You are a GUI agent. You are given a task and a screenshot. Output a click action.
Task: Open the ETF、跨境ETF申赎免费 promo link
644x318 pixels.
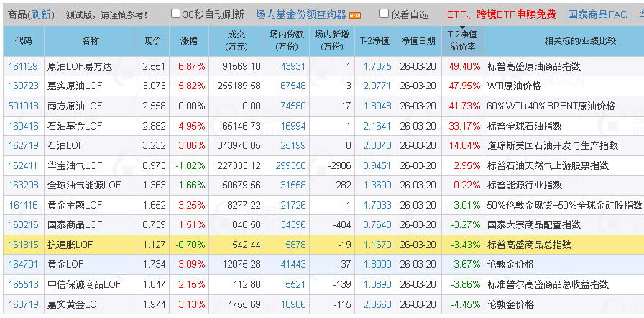point(501,14)
